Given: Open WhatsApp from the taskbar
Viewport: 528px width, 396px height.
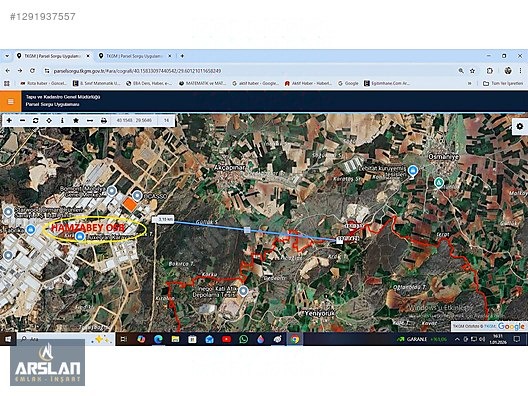Looking at the screenshot, I should pyautogui.click(x=243, y=339).
